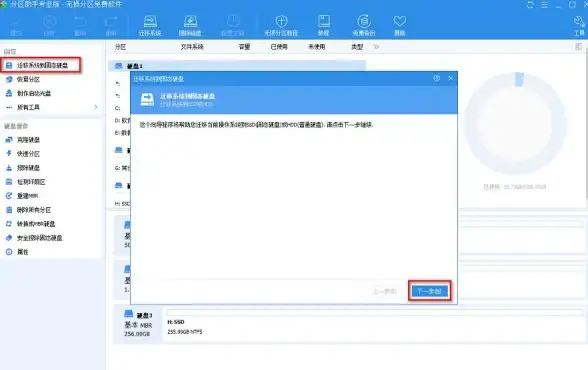Expand more columns with the » chevron
This screenshot has height=370, width=588.
tap(376, 47)
